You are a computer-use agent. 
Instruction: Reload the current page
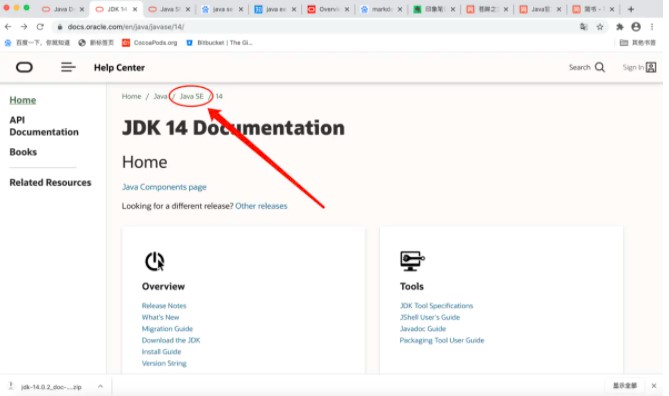point(40,27)
